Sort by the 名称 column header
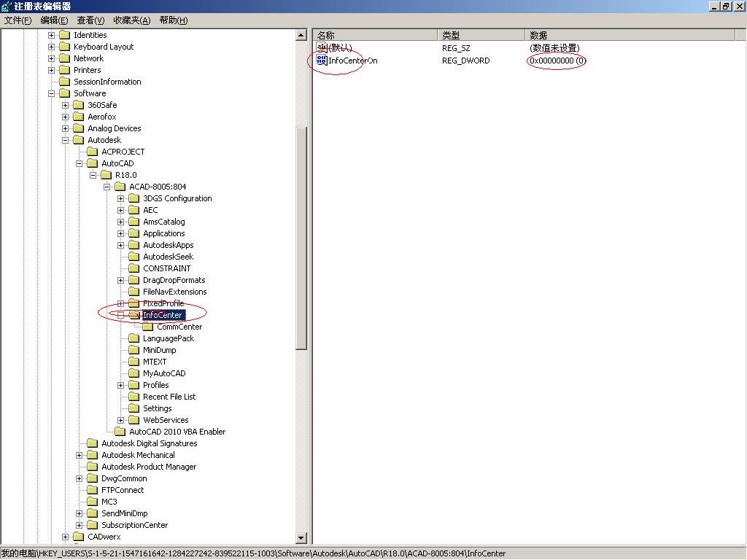The height and width of the screenshot is (560, 747). point(376,35)
